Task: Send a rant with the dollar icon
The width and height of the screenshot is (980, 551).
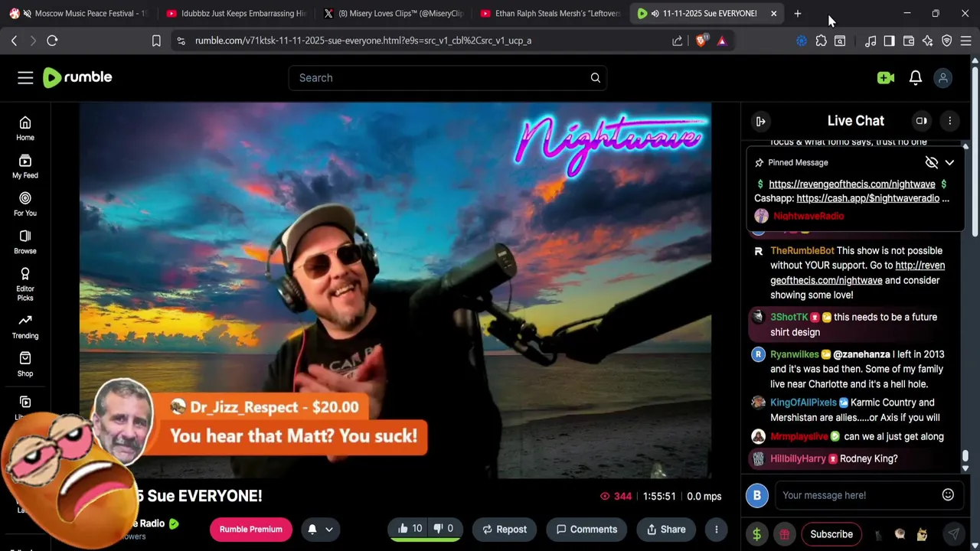Action: [x=757, y=534]
